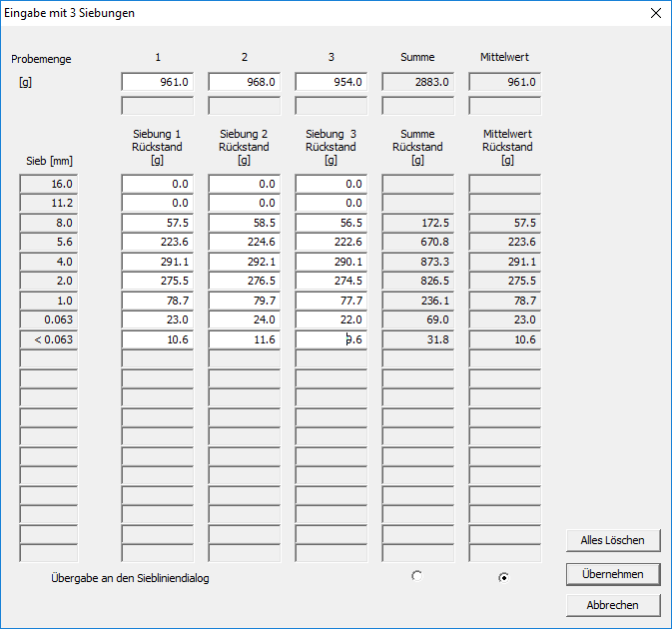The image size is (672, 629).
Task: Select the 16.0 sieve size cell
Action: tap(49, 184)
